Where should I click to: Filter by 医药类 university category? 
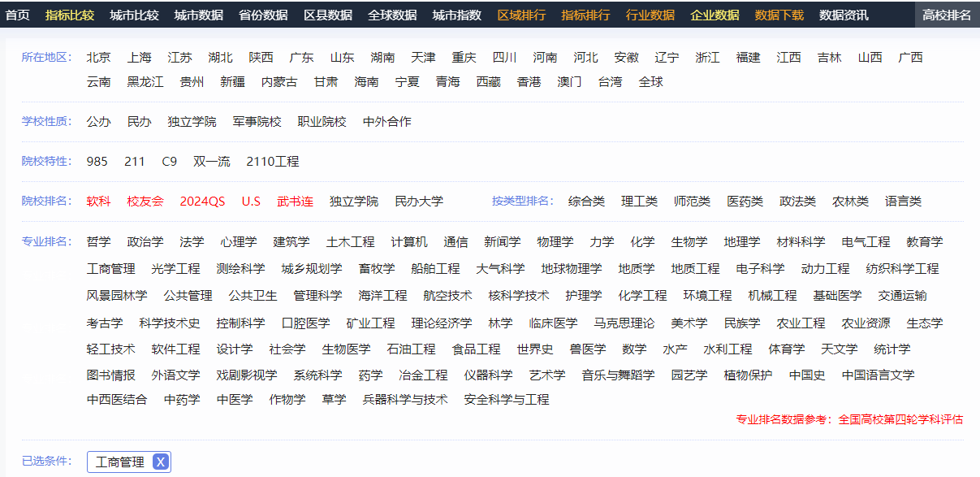(x=745, y=202)
